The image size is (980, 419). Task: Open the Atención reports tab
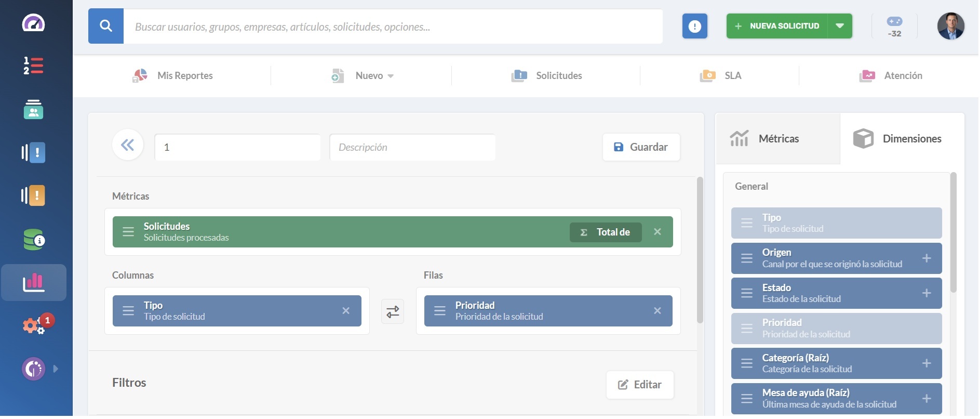(x=891, y=76)
